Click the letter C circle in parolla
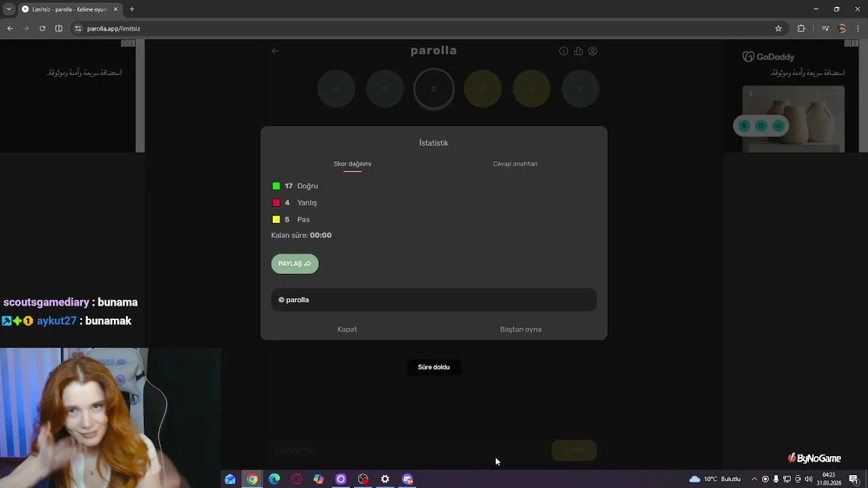 pos(434,89)
